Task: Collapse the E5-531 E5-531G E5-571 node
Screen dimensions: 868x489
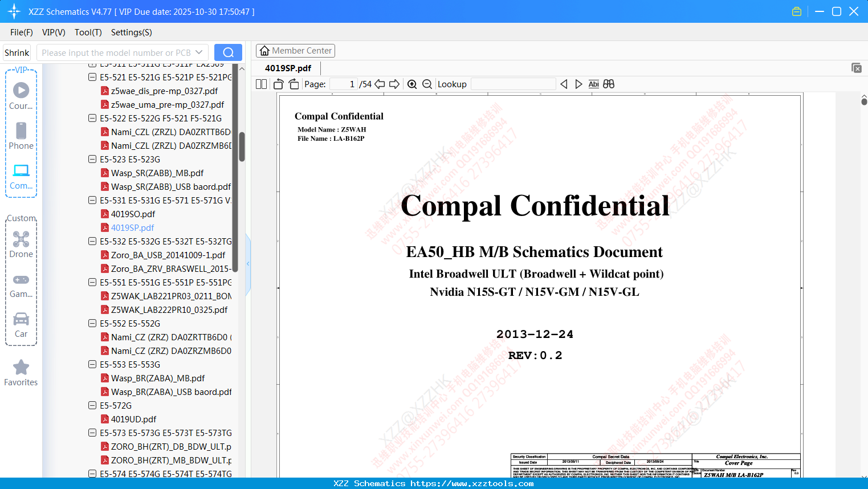Action: tap(92, 200)
